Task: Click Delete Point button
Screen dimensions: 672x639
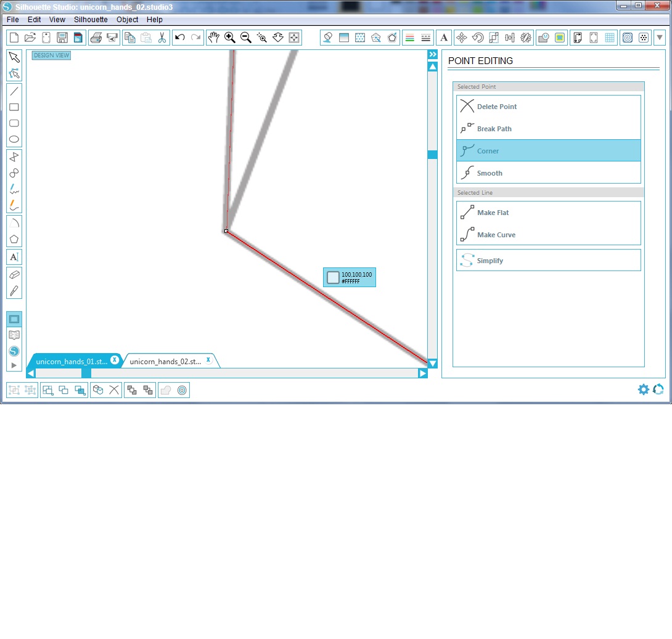Action: tap(549, 106)
